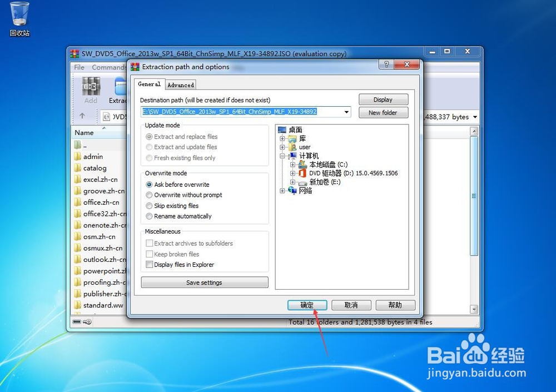Screen dimensions: 556x392
Task: Select the catalog folder icon
Action: (78, 168)
